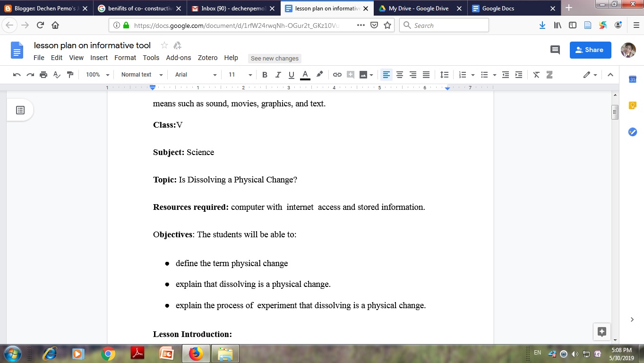Select the highlight color tool

coord(319,74)
